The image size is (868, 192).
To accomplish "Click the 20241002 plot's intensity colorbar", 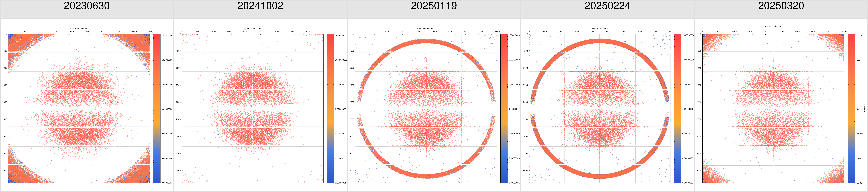I will tap(330, 108).
